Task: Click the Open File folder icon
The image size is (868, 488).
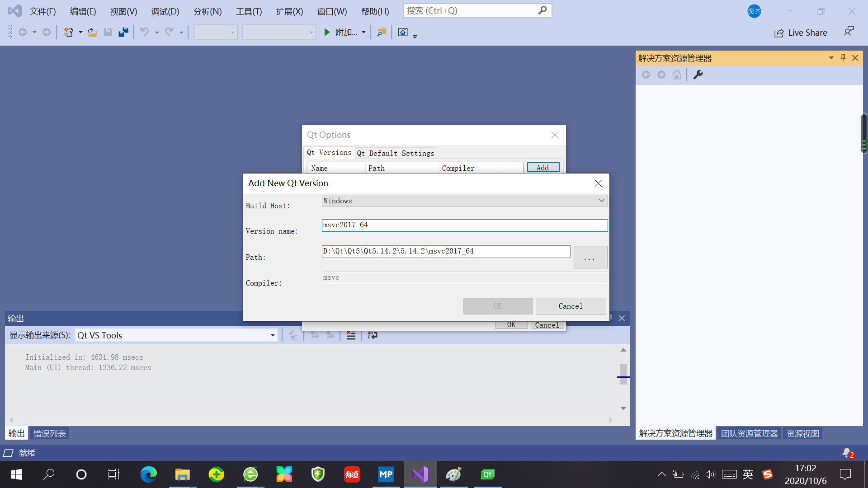Action: (92, 32)
